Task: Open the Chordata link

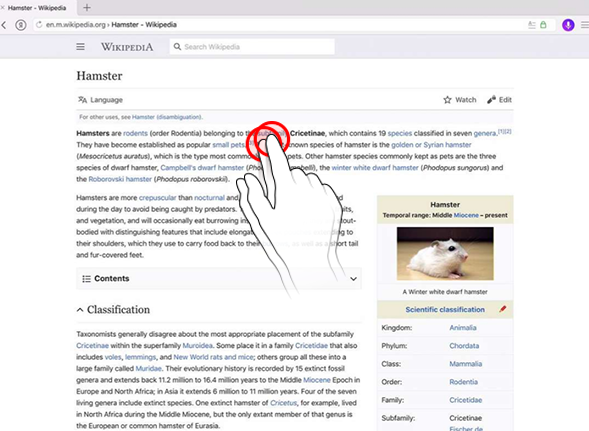Action: click(464, 346)
